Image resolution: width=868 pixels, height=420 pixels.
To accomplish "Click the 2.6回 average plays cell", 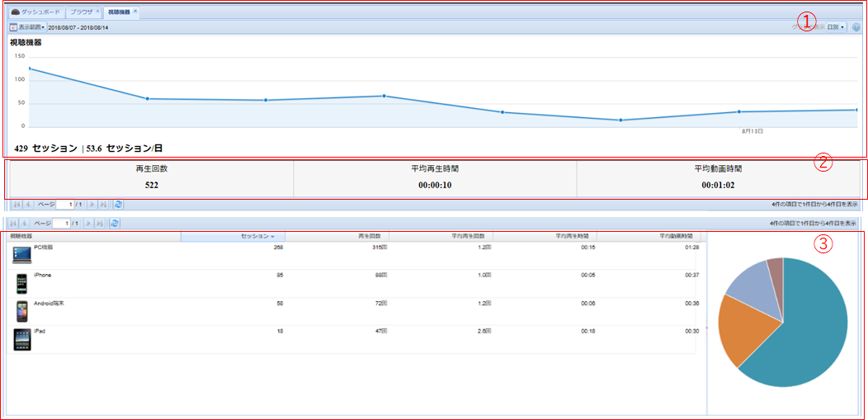I will [x=484, y=331].
